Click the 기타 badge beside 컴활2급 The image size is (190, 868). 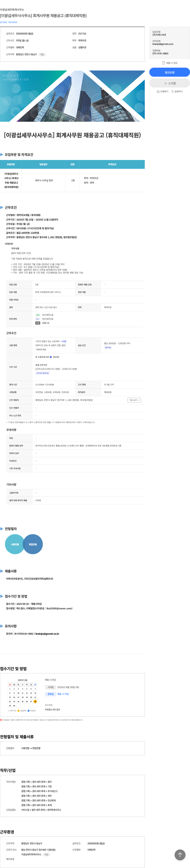click(38, 323)
